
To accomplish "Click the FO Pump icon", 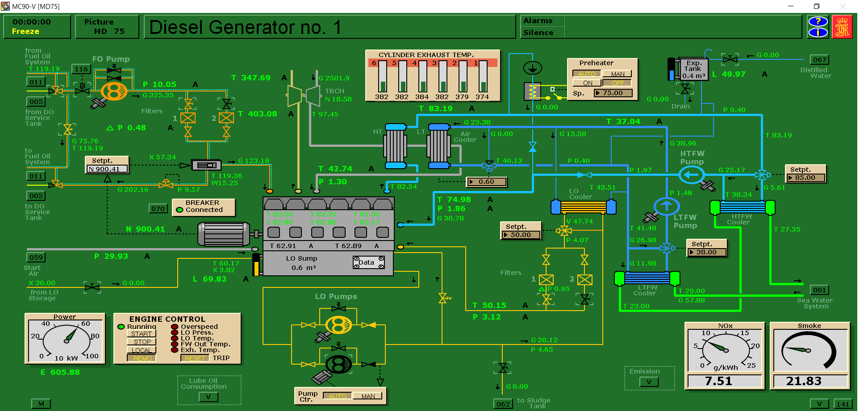I will (x=114, y=91).
